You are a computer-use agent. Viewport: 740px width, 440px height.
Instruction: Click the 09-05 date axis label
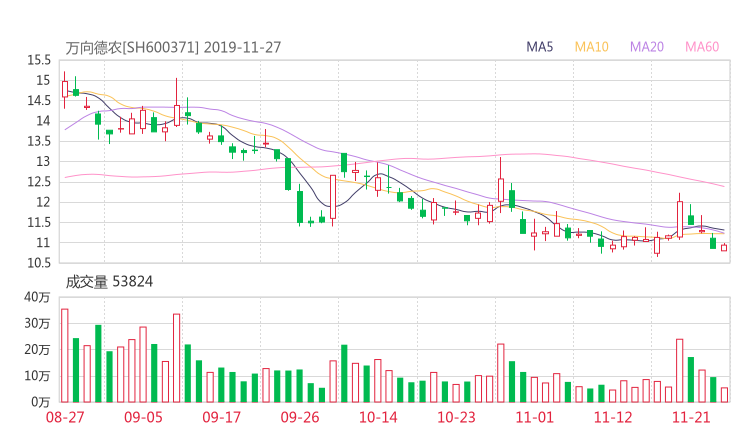[x=143, y=417]
